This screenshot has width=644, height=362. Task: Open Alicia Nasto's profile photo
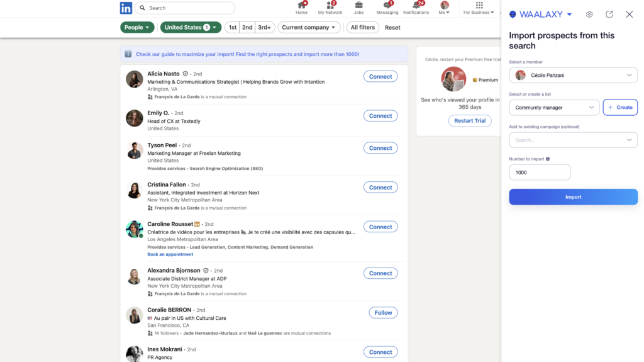135,79
